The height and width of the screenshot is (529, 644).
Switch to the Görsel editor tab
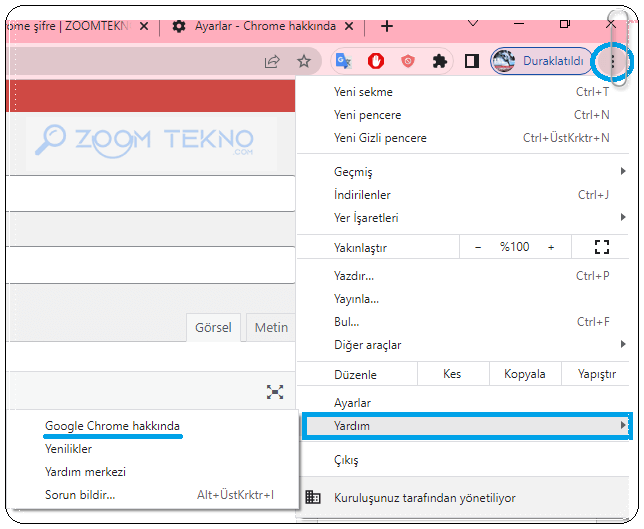click(x=213, y=327)
